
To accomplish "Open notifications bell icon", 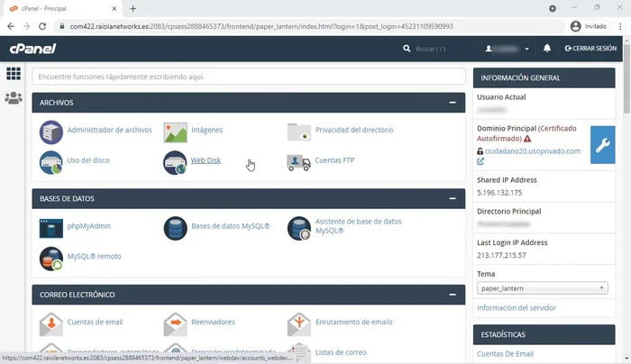I will point(547,49).
